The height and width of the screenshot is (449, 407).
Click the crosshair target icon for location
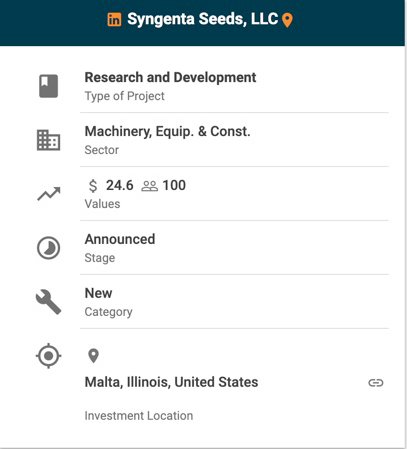point(49,356)
